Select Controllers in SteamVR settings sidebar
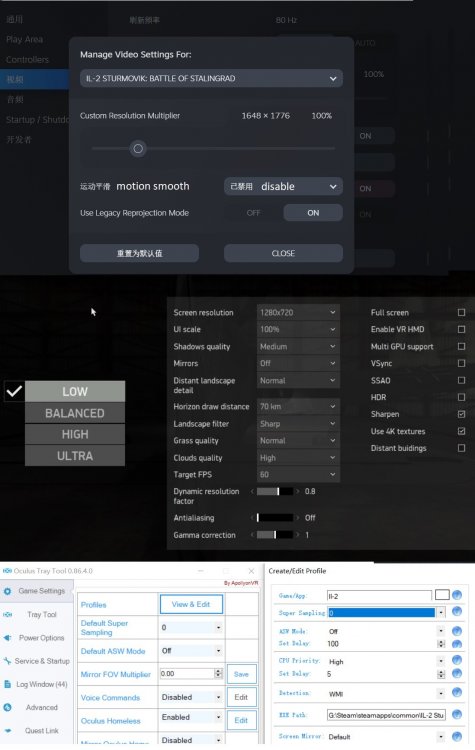This screenshot has width=475, height=750. (27, 59)
